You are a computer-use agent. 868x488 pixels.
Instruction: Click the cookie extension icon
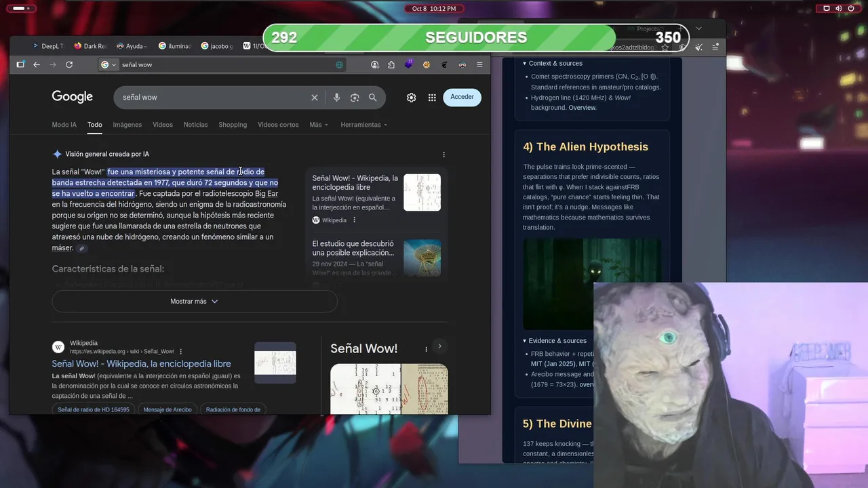427,64
